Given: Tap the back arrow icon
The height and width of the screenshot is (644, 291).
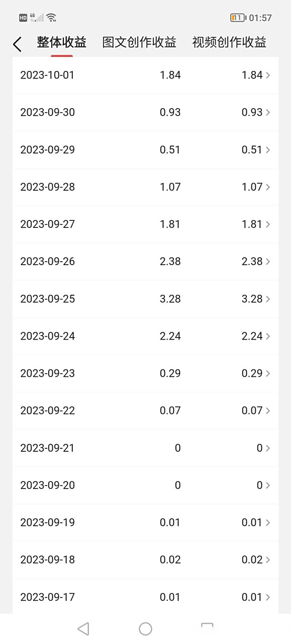Looking at the screenshot, I should tap(17, 44).
